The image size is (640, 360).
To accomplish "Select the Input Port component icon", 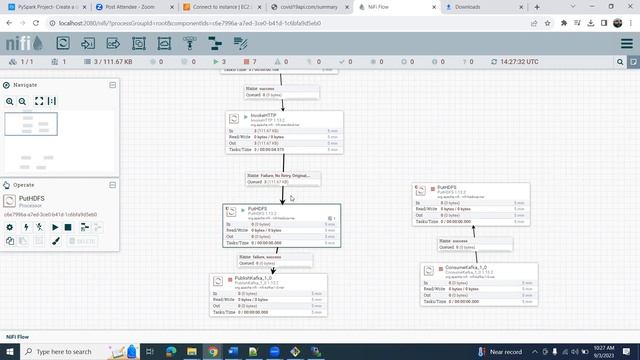I will [88, 43].
